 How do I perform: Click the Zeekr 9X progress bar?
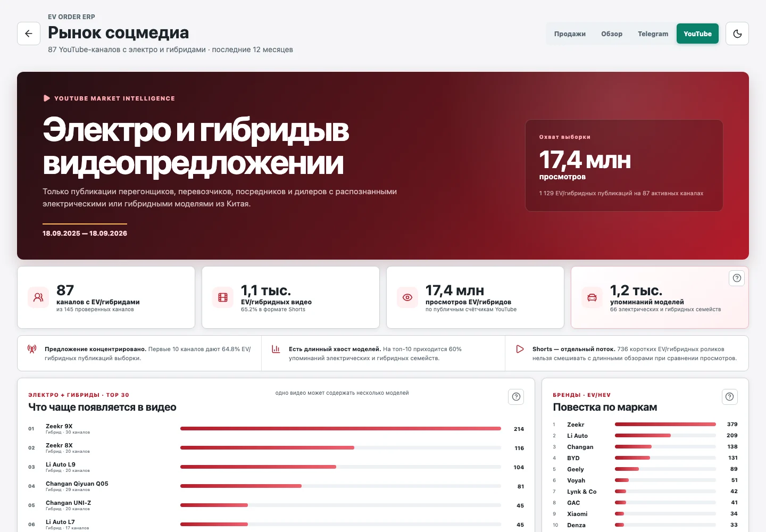[x=340, y=429]
